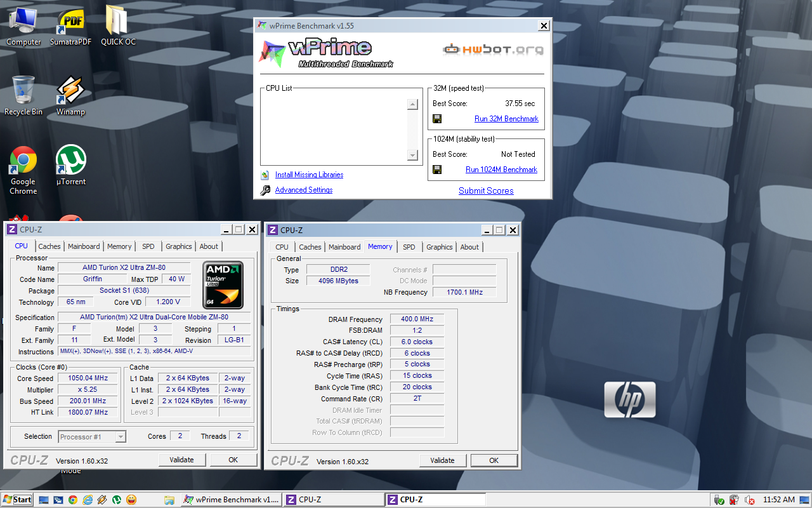
Task: Click the power plug tray icon
Action: [x=734, y=500]
